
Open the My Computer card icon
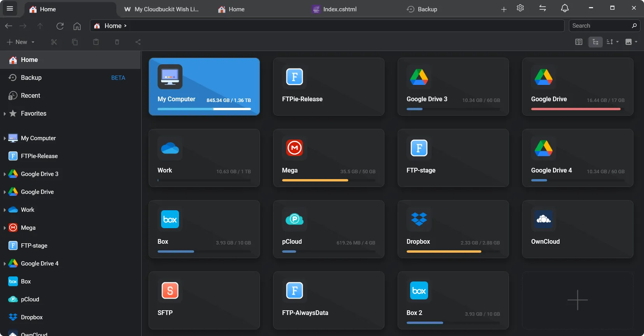point(170,77)
